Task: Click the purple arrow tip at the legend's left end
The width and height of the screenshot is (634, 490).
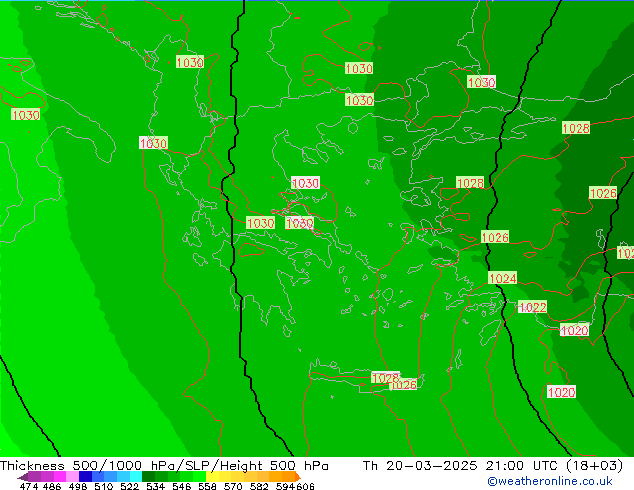Action: coord(23,477)
